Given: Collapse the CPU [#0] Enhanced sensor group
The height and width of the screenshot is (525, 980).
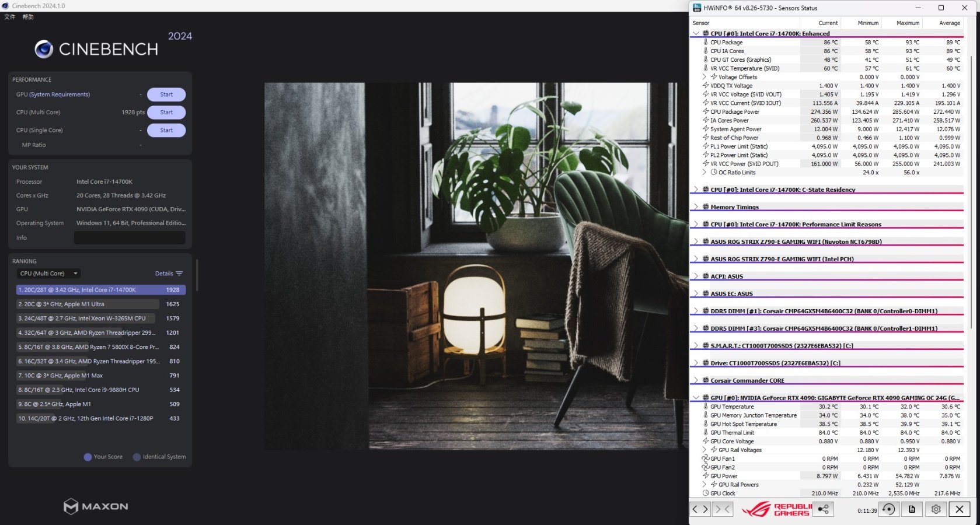Looking at the screenshot, I should (x=696, y=34).
